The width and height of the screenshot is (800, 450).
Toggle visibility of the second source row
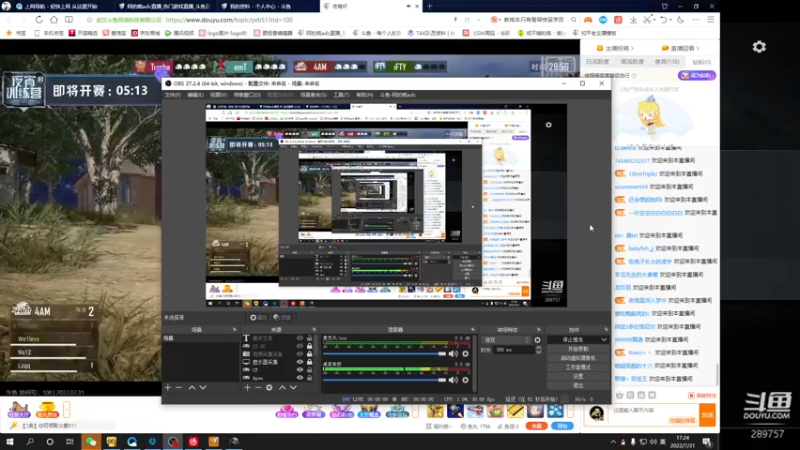[x=300, y=346]
